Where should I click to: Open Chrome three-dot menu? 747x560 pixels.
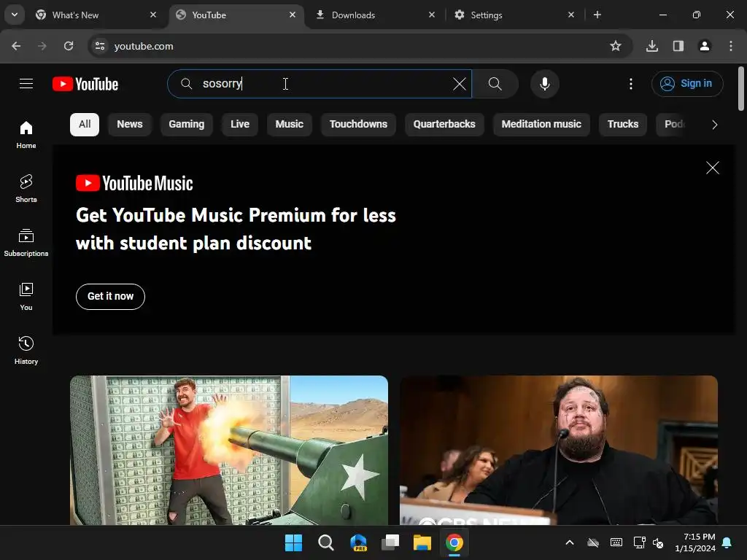[x=731, y=46]
